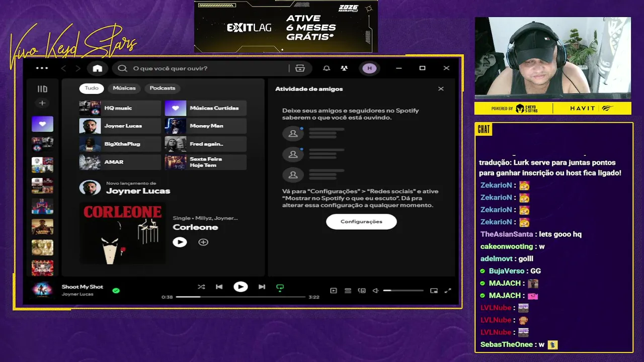Open 'Sexta Feira Hoje Tem' tile
The width and height of the screenshot is (644, 362).
pyautogui.click(x=206, y=162)
